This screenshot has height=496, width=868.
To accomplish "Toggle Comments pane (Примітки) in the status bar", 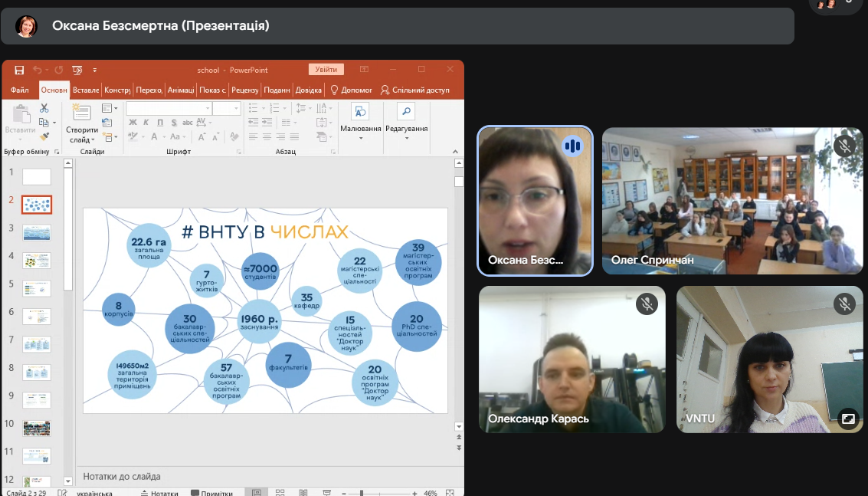I will pos(211,494).
